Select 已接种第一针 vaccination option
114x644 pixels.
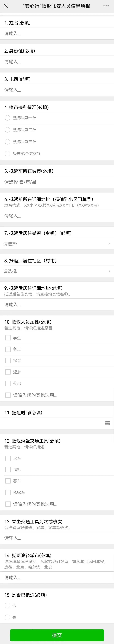(x=7, y=118)
